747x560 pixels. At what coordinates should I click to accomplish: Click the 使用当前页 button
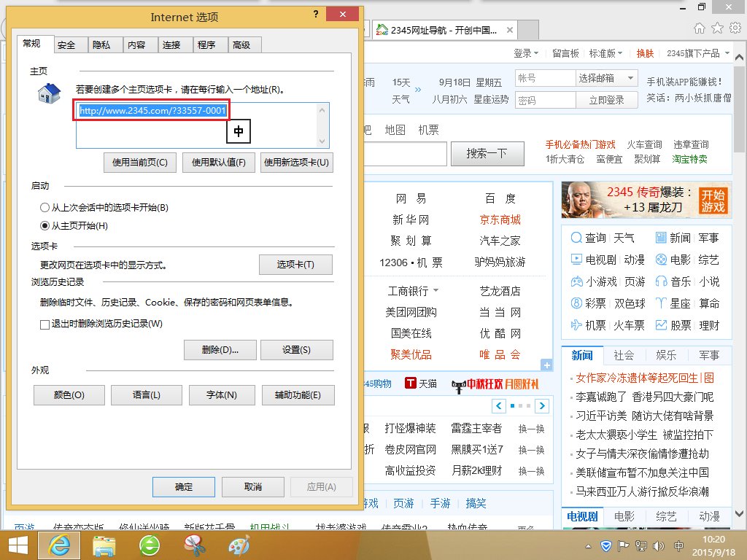(140, 163)
